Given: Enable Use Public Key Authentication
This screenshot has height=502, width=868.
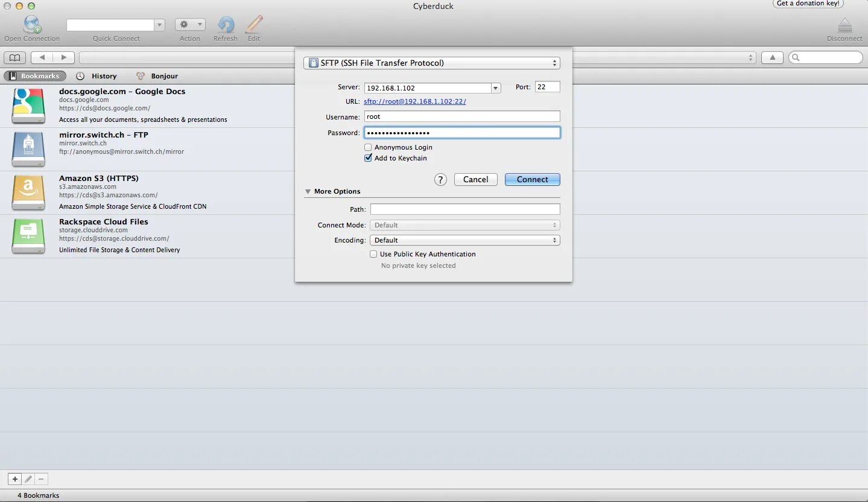Looking at the screenshot, I should (373, 254).
